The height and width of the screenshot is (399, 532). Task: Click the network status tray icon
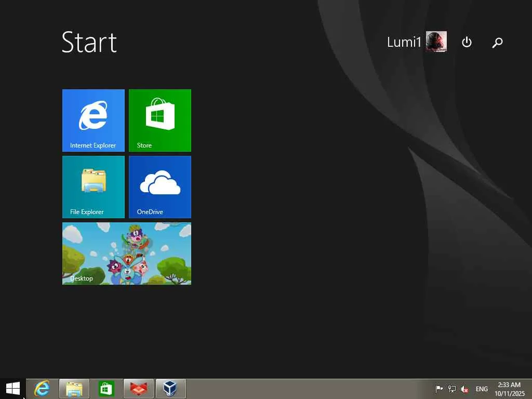(452, 389)
